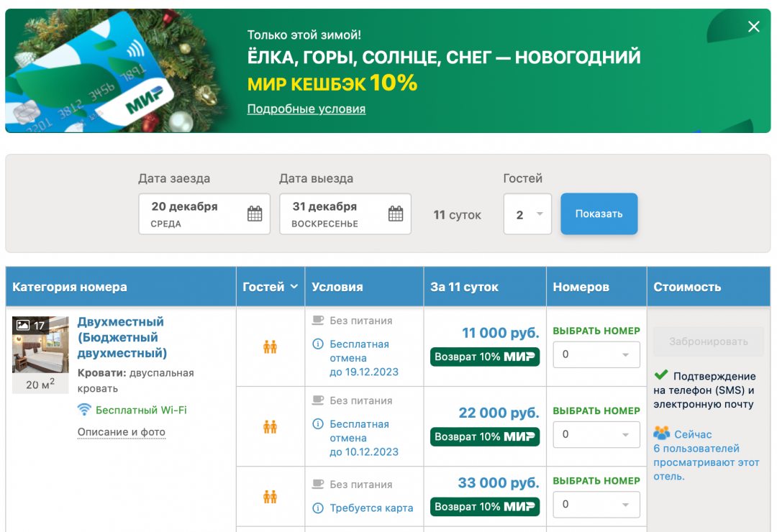
Task: Open Бесплатная отмена до 10.12.2023 link
Action: click(x=364, y=438)
